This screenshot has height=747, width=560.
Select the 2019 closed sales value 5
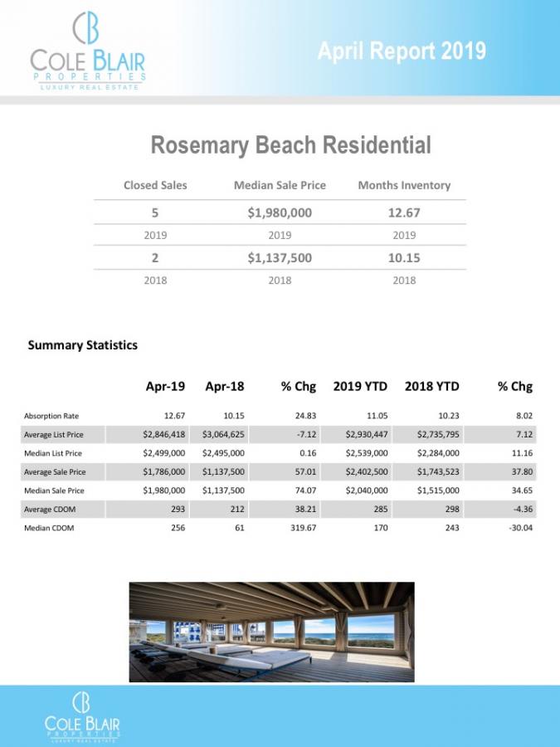click(155, 212)
